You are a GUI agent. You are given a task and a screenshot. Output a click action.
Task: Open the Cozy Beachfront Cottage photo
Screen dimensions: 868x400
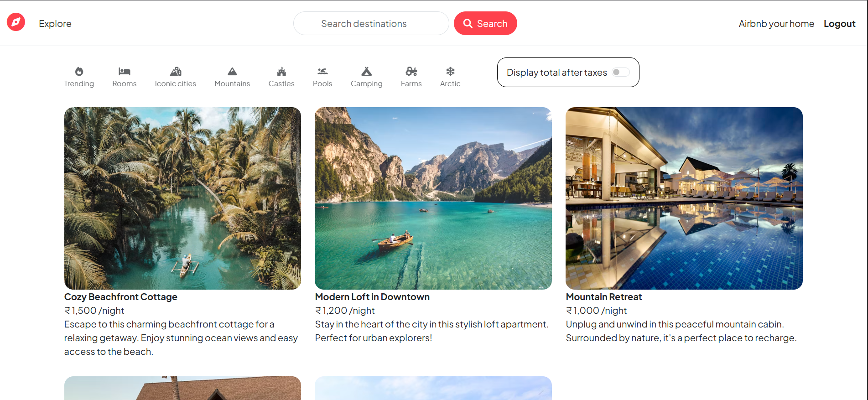coord(182,198)
